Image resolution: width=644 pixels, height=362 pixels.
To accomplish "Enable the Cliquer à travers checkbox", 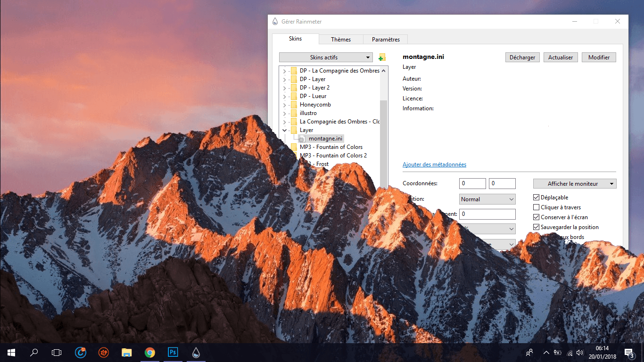I will tap(537, 207).
